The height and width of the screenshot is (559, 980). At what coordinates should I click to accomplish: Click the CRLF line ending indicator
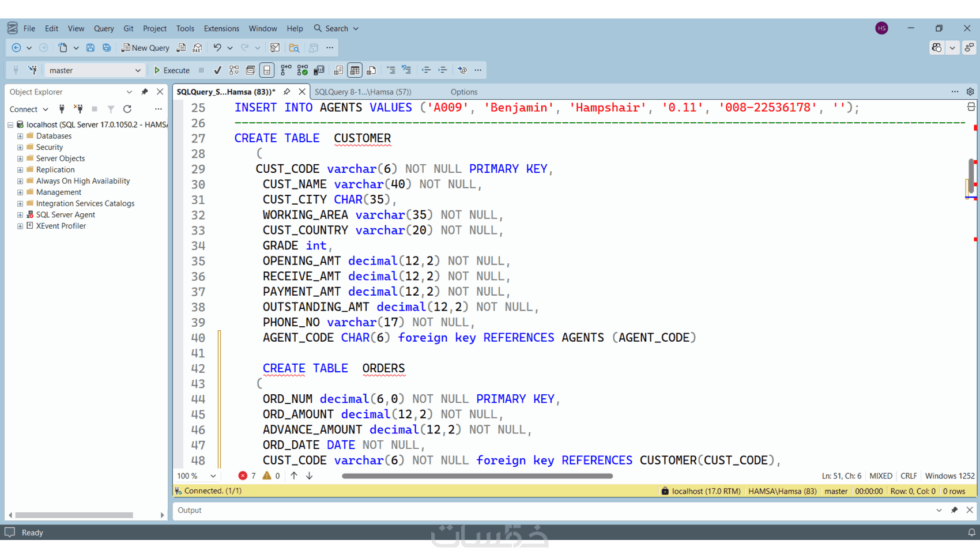pos(909,476)
